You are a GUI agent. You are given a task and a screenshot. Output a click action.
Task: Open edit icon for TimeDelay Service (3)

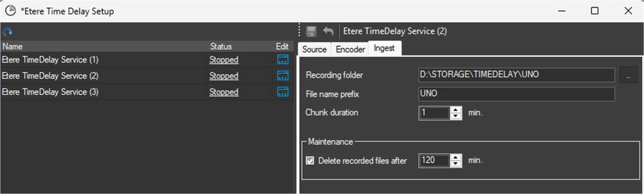pos(283,92)
